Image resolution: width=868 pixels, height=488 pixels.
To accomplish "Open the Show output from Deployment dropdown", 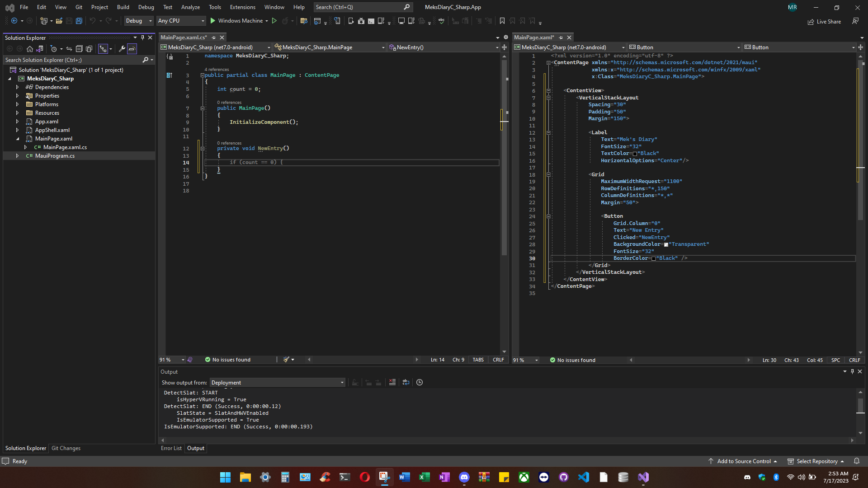I will 277,383.
